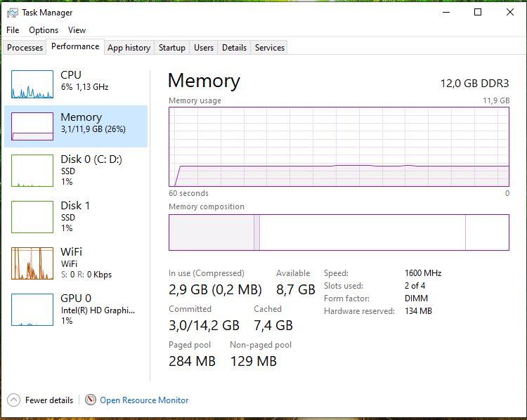Switch to the App history tab
The width and height of the screenshot is (527, 420).
(x=129, y=48)
